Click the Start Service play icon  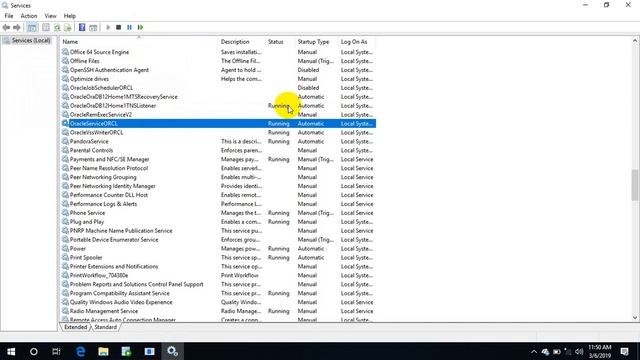click(108, 27)
